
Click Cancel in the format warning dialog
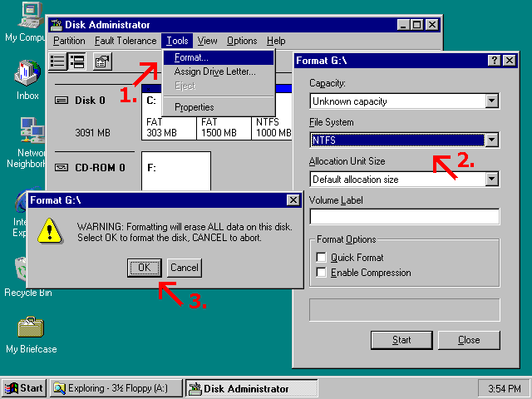tap(185, 268)
